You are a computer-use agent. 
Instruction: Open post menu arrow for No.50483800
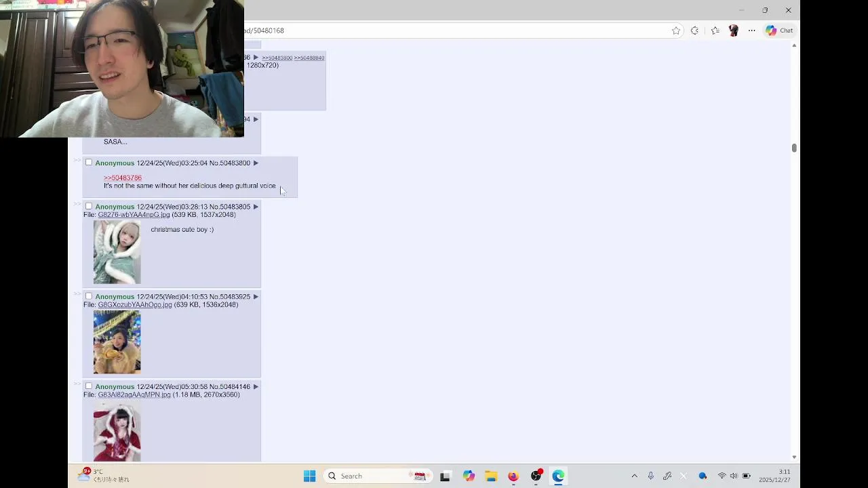(x=256, y=163)
